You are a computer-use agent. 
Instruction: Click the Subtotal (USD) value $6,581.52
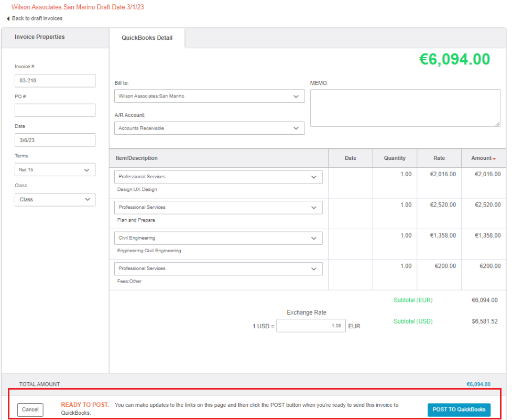point(485,321)
